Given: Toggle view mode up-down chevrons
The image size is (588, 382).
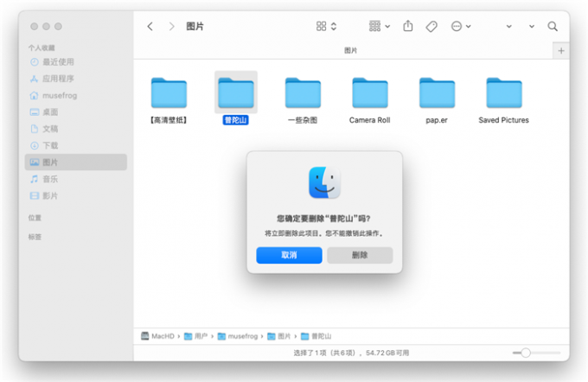Looking at the screenshot, I should pyautogui.click(x=334, y=26).
